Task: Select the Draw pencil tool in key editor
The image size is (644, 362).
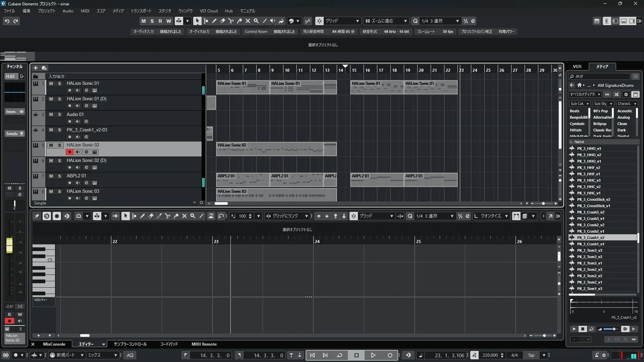Action: click(x=142, y=216)
